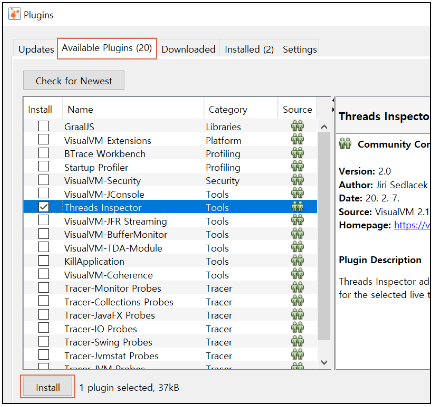Image resolution: width=433 pixels, height=407 pixels.
Task: Click Community Contributed icon in details panel
Action: [x=345, y=144]
